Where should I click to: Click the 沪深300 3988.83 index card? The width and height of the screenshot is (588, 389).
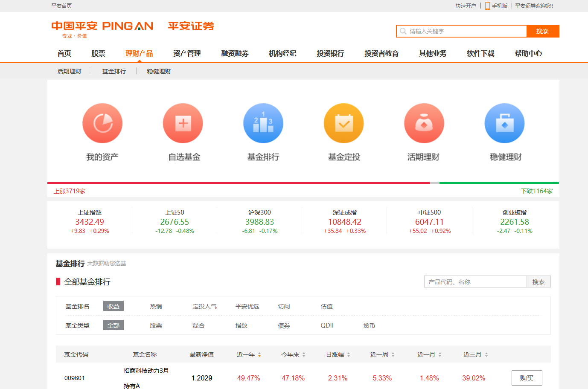pos(259,221)
